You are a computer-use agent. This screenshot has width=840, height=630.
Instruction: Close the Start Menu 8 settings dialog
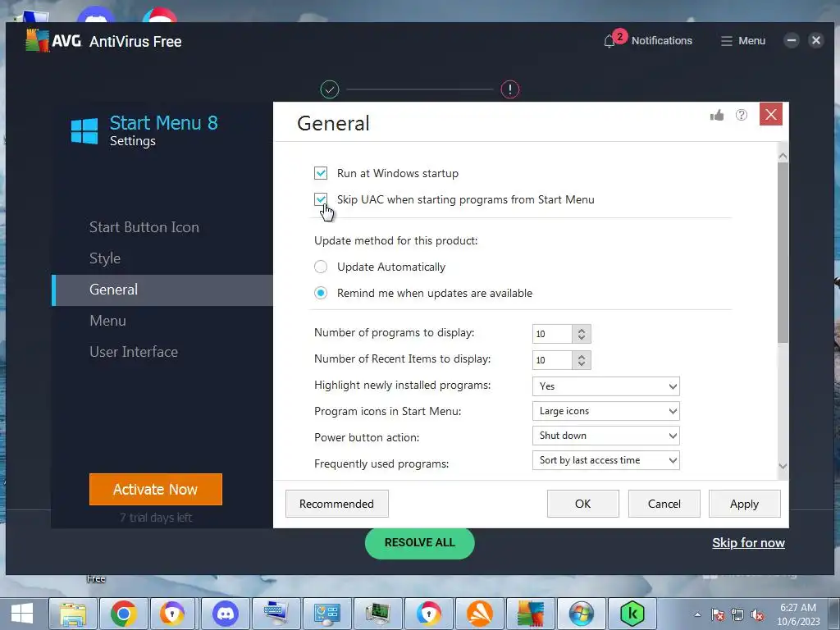coord(771,114)
